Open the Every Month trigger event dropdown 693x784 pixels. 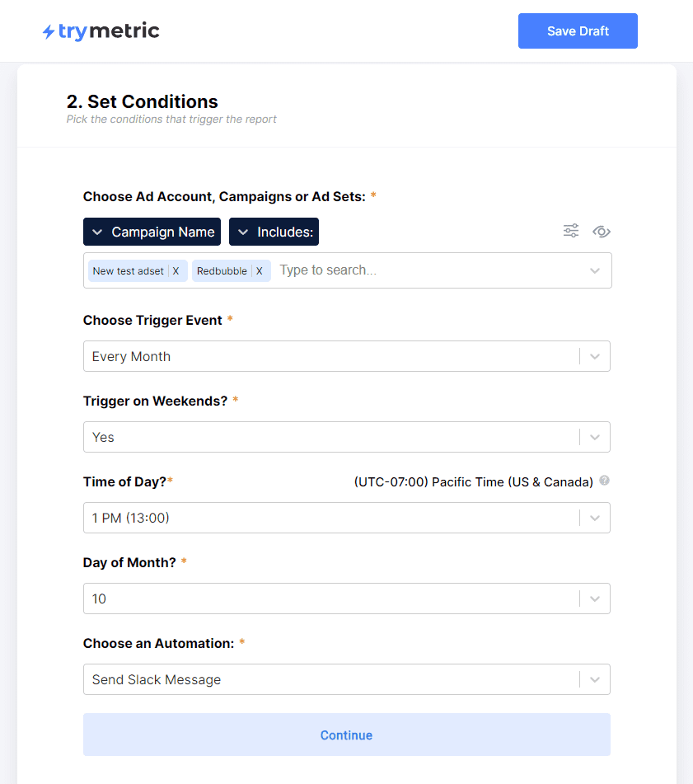347,356
